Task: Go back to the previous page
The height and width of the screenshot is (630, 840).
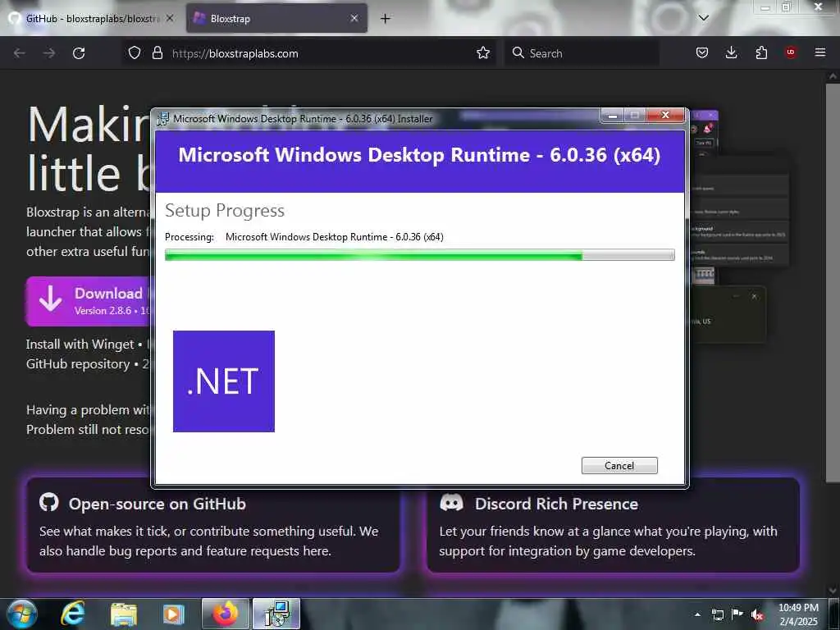Action: (20, 53)
